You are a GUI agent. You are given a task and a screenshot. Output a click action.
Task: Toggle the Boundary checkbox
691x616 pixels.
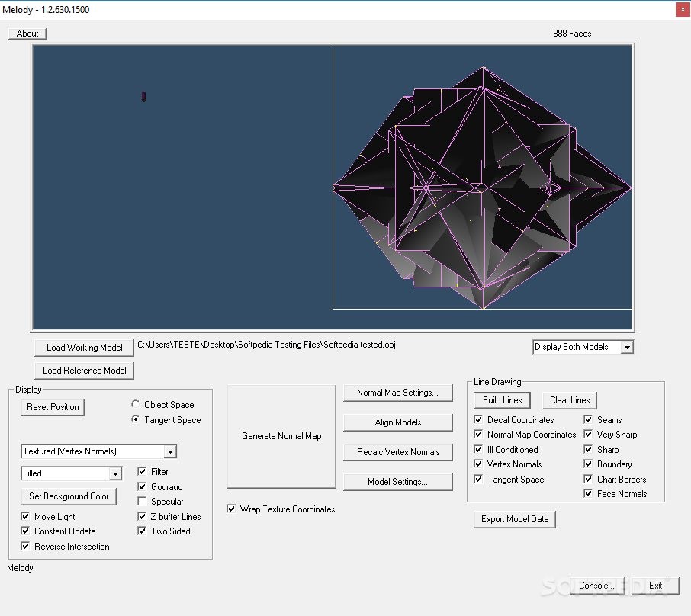click(588, 464)
